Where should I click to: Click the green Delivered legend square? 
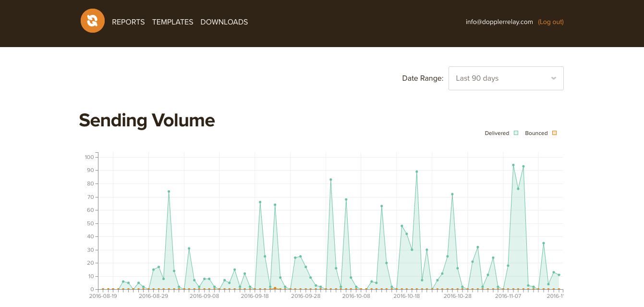(516, 133)
